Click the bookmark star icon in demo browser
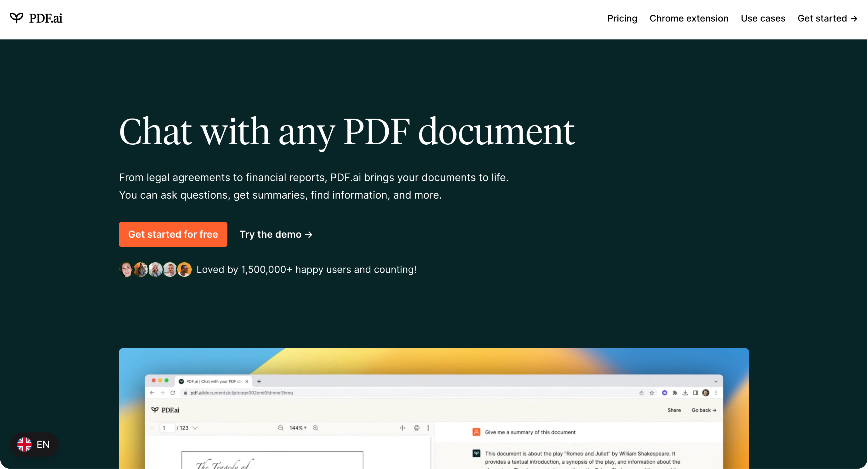 click(x=652, y=393)
